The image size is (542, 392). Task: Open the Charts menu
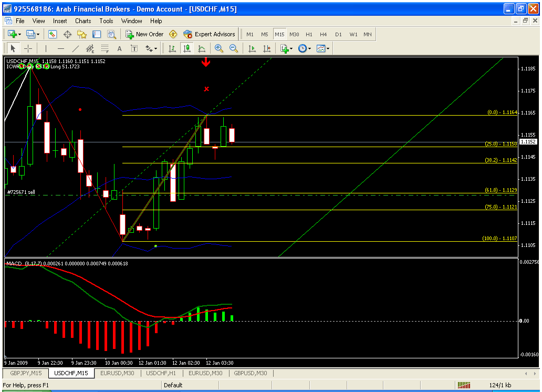click(x=83, y=21)
